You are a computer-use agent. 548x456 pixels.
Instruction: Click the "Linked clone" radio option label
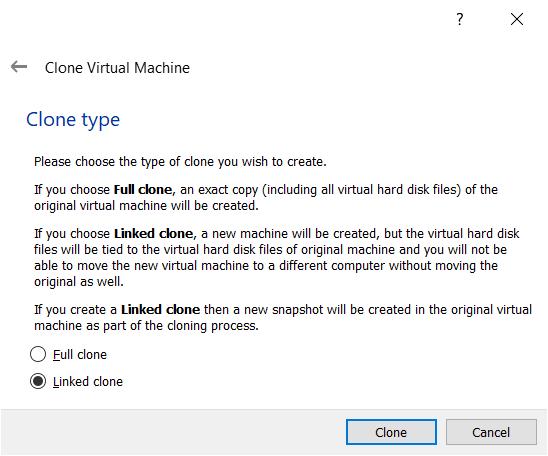click(88, 382)
